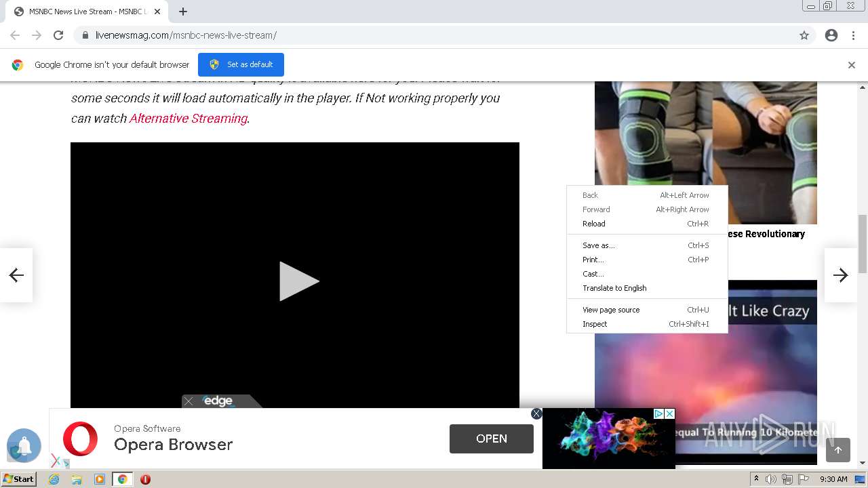The height and width of the screenshot is (488, 868).
Task: Bookmark this page with the star icon
Action: (804, 35)
